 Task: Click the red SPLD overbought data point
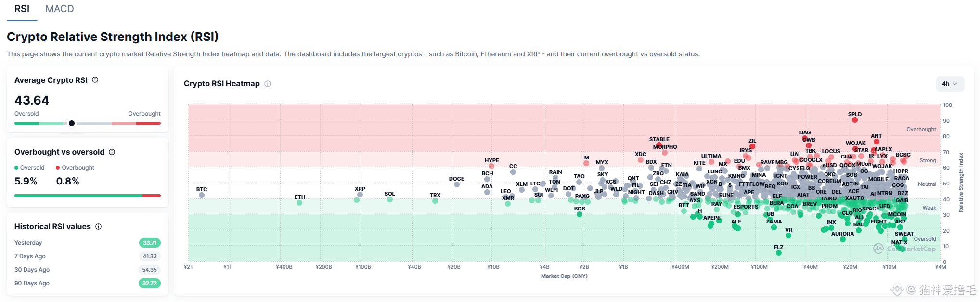(854, 120)
